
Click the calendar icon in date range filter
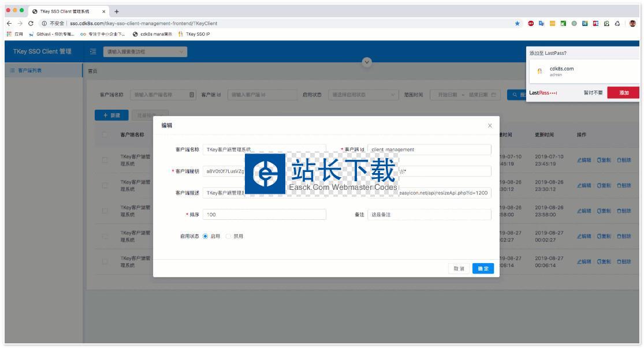pyautogui.click(x=493, y=95)
